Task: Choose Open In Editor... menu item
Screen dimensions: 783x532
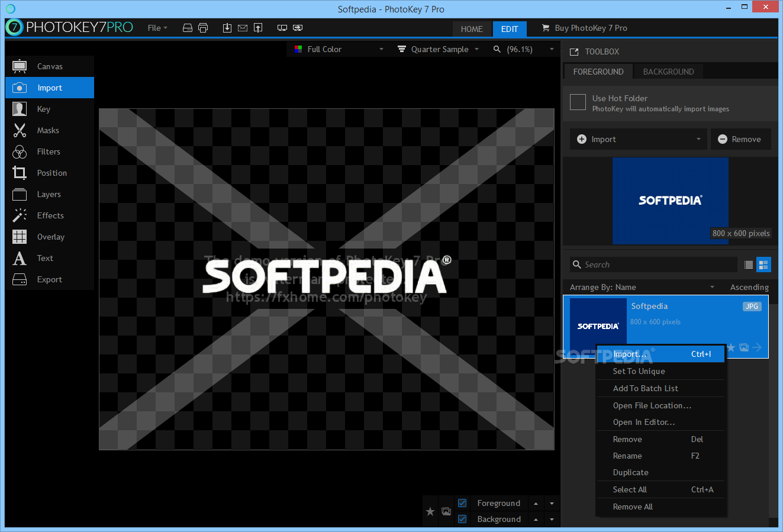Action: (660, 422)
